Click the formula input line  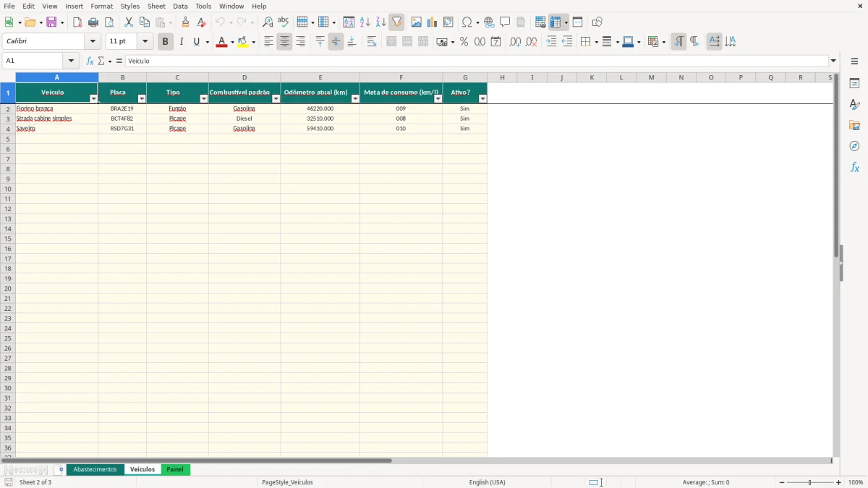[x=477, y=61]
